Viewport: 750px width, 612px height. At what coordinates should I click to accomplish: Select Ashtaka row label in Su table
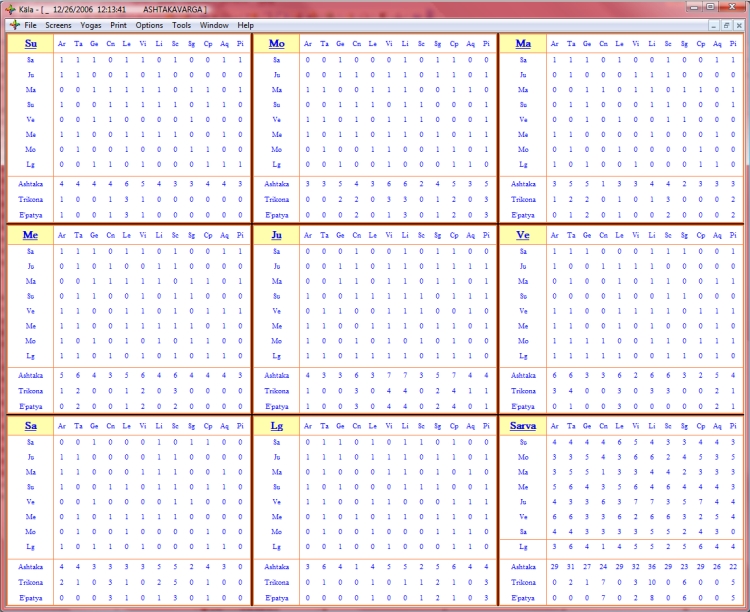click(31, 184)
